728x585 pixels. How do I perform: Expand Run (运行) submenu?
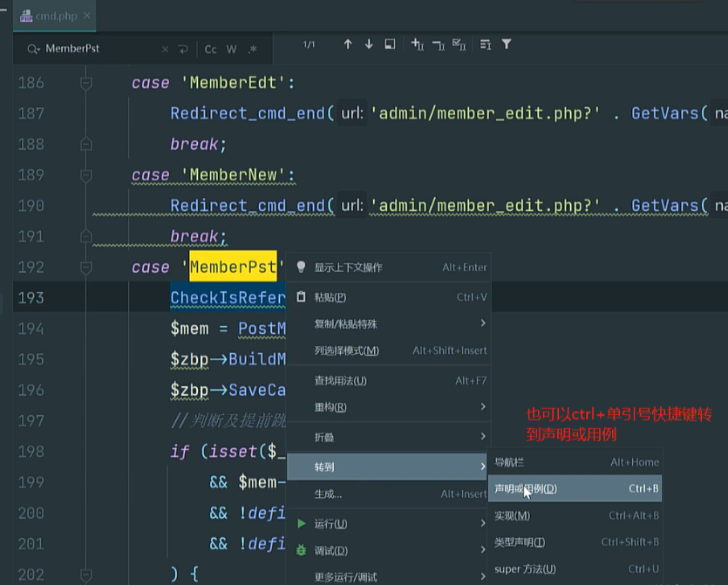[388, 524]
